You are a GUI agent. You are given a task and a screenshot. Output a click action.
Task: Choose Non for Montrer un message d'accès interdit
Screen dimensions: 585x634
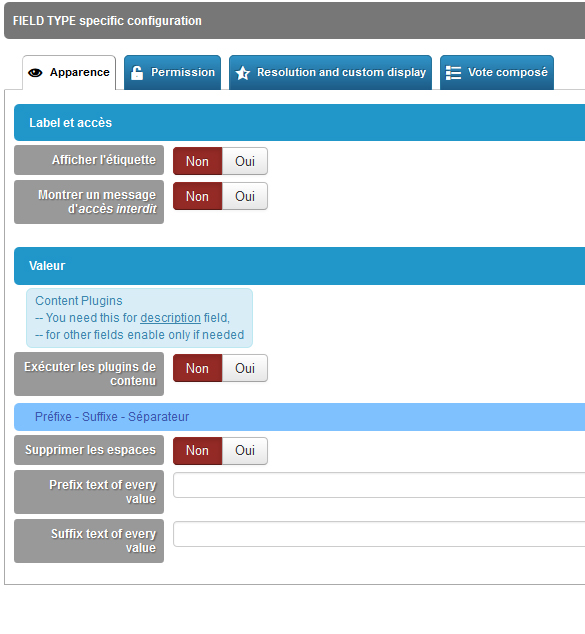click(197, 196)
